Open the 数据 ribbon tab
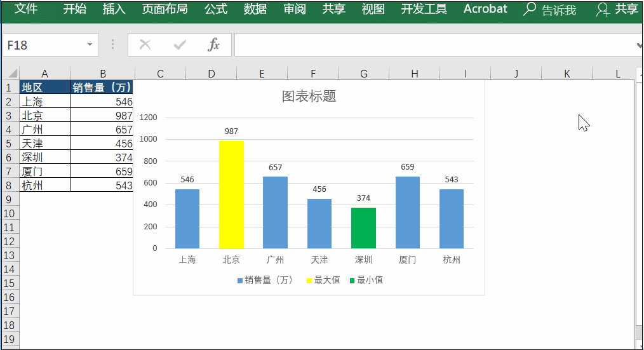 tap(255, 9)
